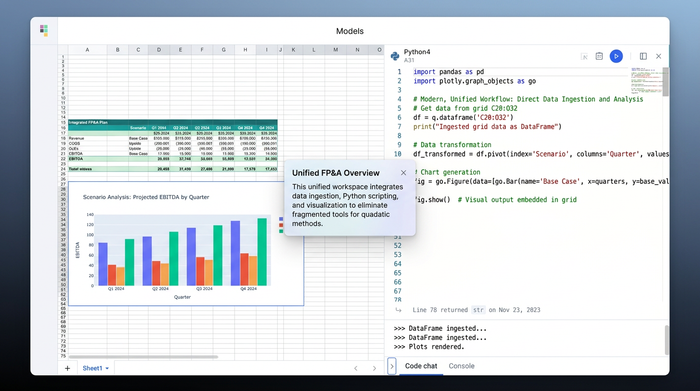This screenshot has height=391, width=700.
Task: Click the 'df_transformed = df.pivot' code line
Action: (541, 154)
